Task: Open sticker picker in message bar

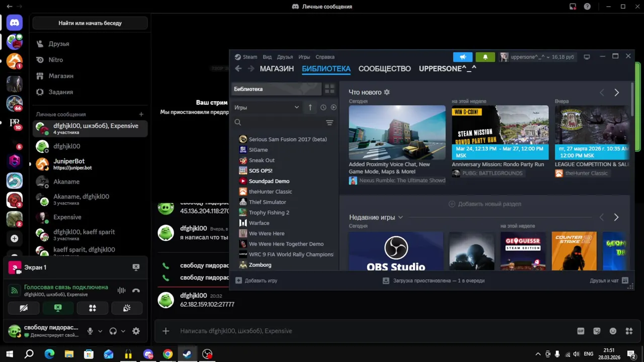Action: pos(597,331)
